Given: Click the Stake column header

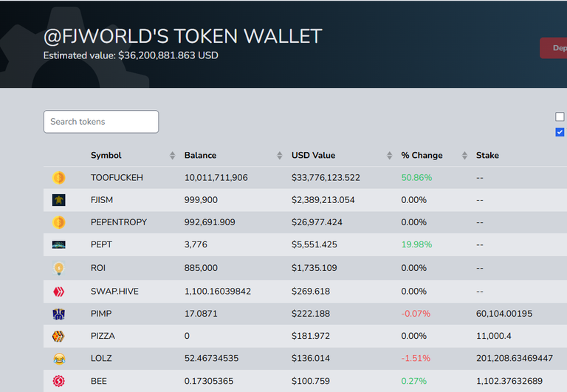Looking at the screenshot, I should (x=487, y=156).
